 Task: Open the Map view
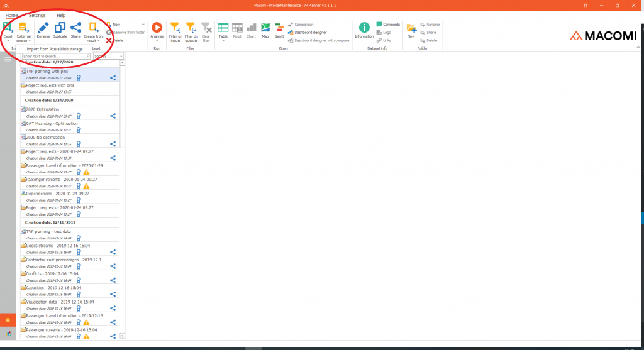[265, 28]
